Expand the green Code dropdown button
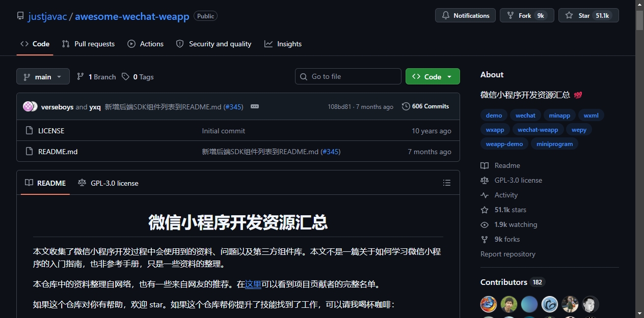Image resolution: width=644 pixels, height=318 pixels. 433,76
